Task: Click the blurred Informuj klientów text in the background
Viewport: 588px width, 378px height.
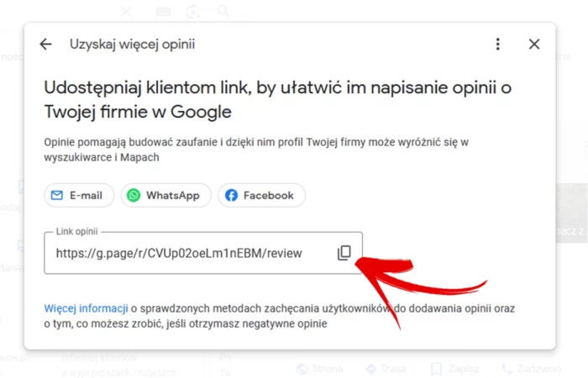Action: click(x=99, y=358)
